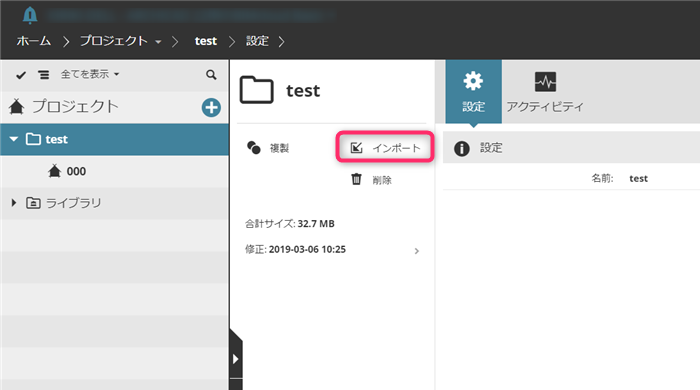
Task: Click the list view lines icon
Action: pos(43,75)
